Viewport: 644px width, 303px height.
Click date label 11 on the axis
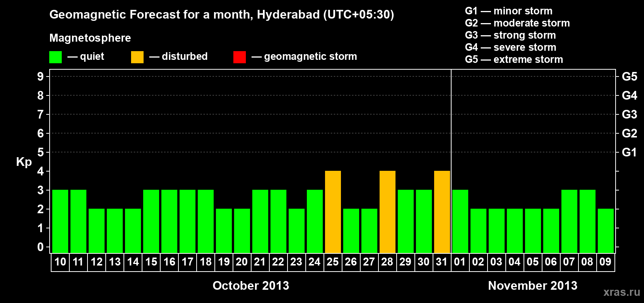tap(78, 262)
